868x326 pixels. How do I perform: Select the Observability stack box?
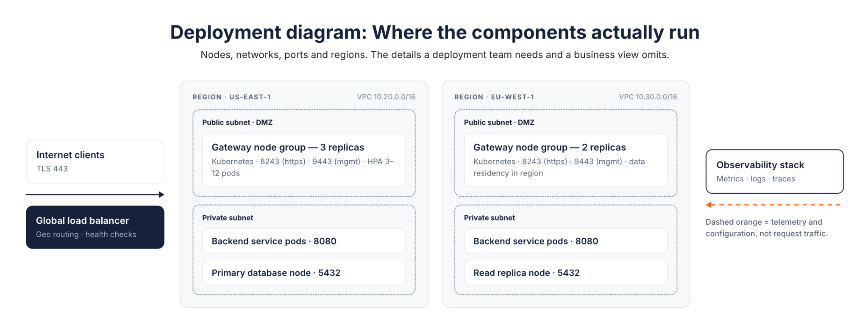tap(774, 171)
